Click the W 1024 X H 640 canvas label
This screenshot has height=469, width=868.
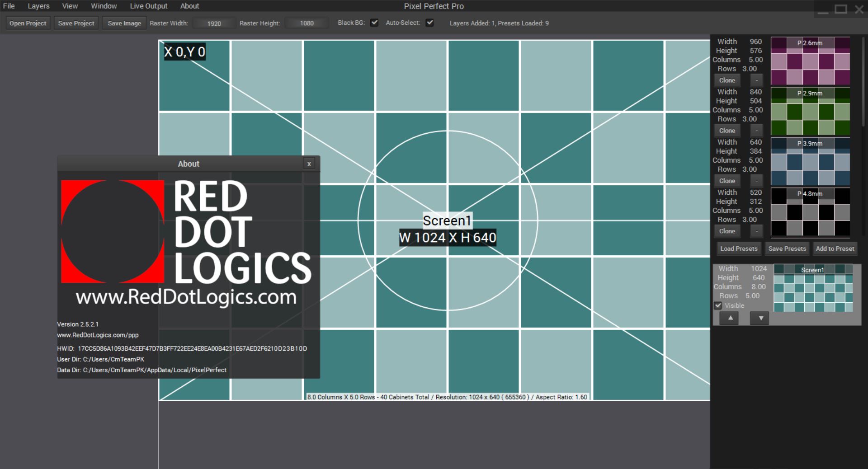click(x=448, y=238)
